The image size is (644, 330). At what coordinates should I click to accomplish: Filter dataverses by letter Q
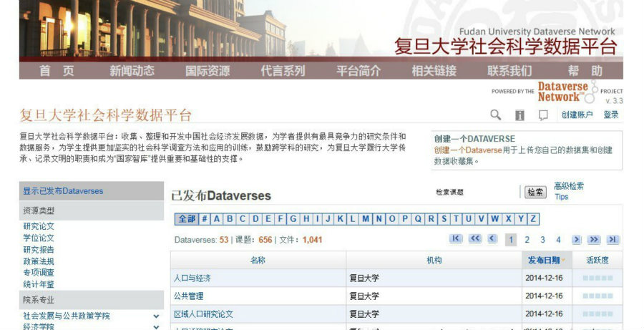pos(418,219)
